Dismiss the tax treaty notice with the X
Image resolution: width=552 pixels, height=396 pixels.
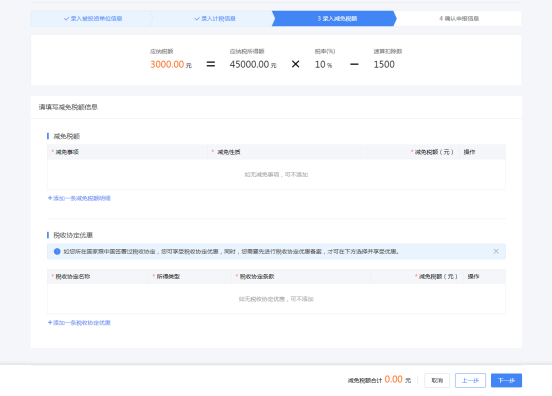pyautogui.click(x=496, y=251)
